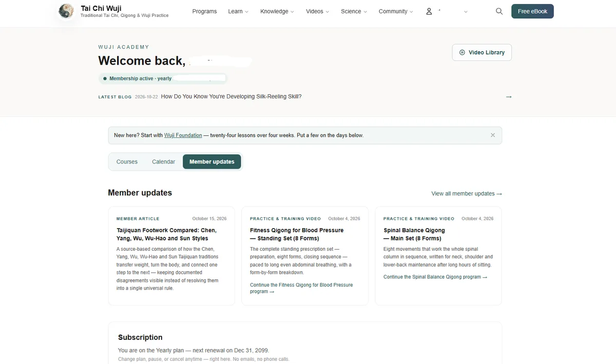Click the MEMBER ARTICLE label
This screenshot has width=616, height=364.
(x=138, y=219)
